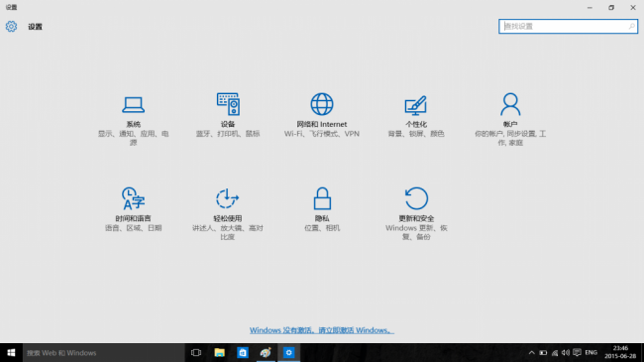Click the 背景、锁屏、颜色 description

pos(416,134)
